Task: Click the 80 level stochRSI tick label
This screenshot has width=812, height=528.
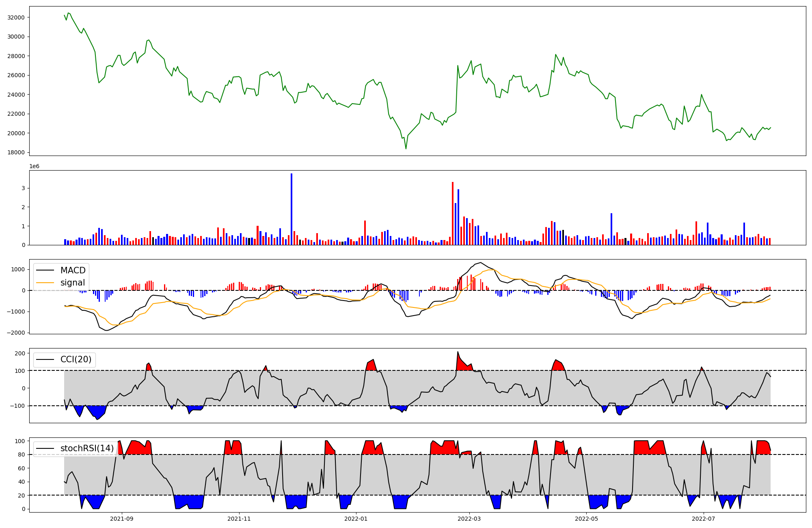Action: click(x=21, y=455)
